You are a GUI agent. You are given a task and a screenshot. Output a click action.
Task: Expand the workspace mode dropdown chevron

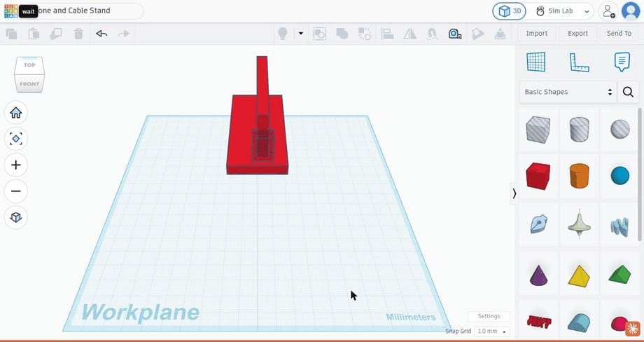(x=587, y=11)
